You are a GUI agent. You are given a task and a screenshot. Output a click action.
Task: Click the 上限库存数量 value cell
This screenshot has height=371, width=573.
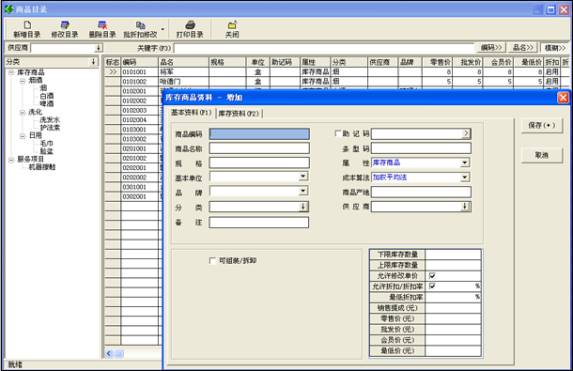[453, 265]
